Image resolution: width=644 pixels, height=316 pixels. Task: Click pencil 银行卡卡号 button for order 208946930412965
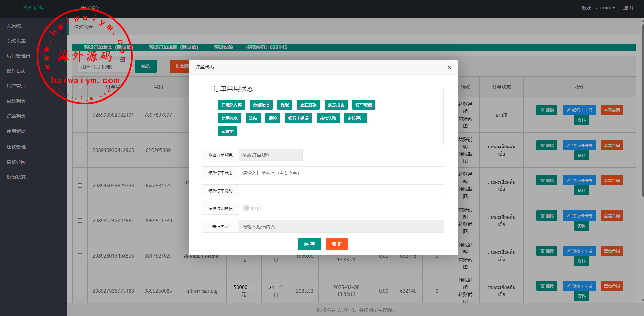pos(579,146)
